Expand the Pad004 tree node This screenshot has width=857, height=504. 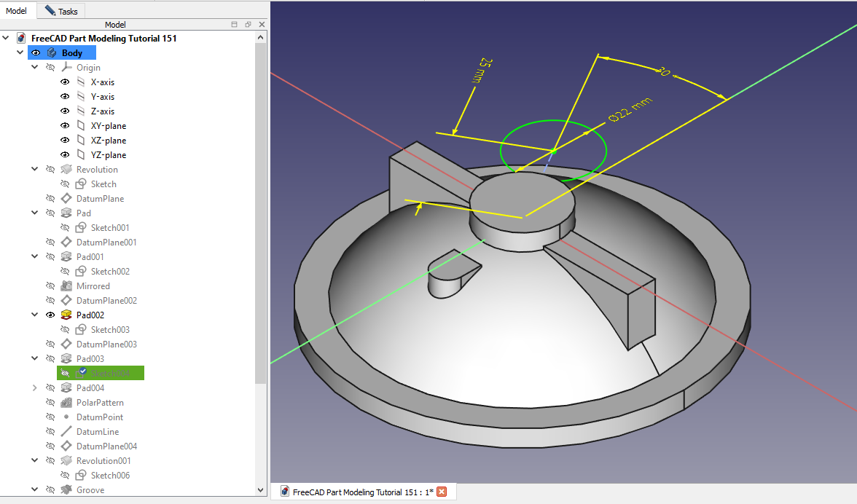34,388
